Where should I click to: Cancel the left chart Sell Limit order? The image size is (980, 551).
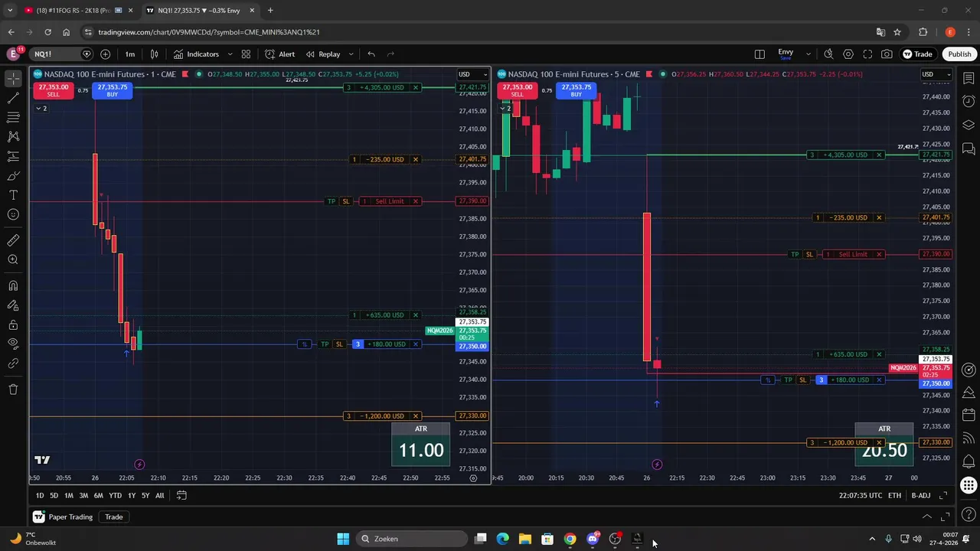[416, 201]
